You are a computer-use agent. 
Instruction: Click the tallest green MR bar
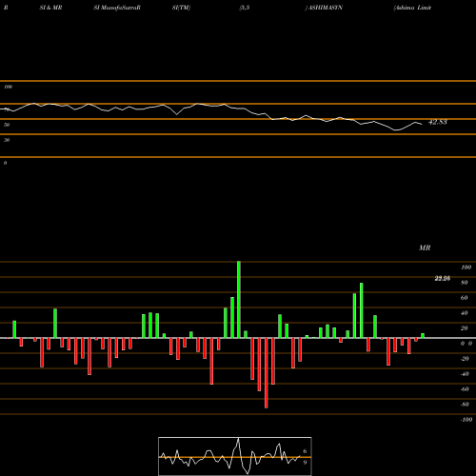tap(239, 300)
